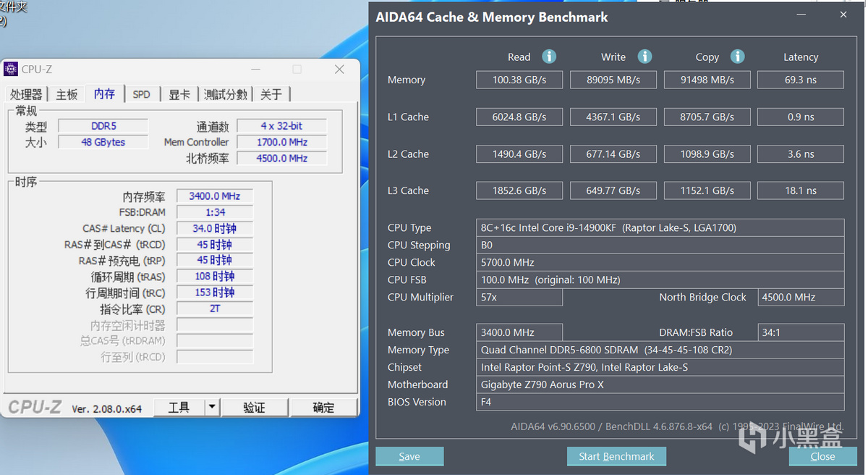The width and height of the screenshot is (868, 475).
Task: Click the CPU Multiplier value 57x
Action: [519, 297]
